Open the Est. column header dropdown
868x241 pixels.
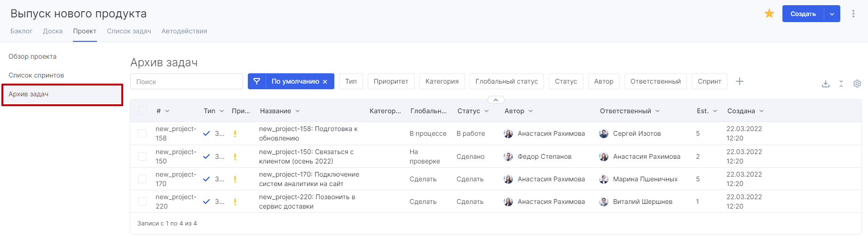715,111
